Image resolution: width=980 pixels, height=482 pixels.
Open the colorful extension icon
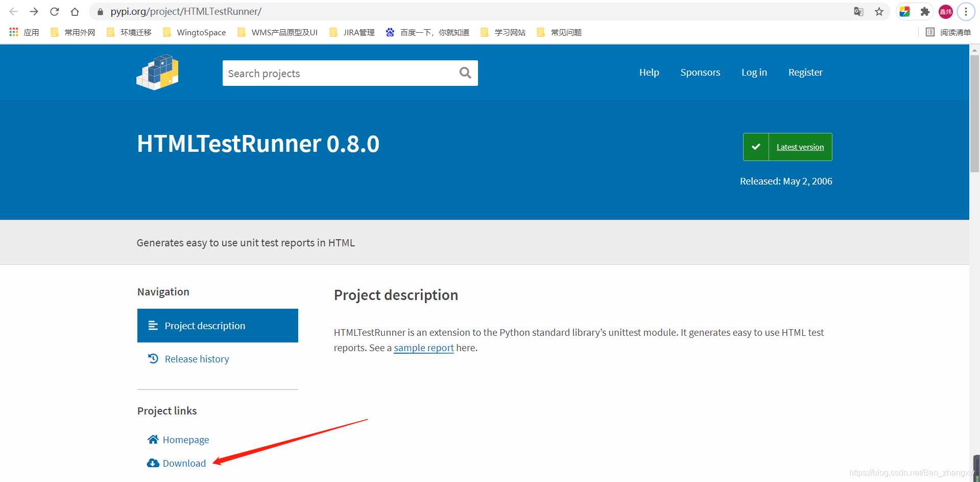point(904,11)
